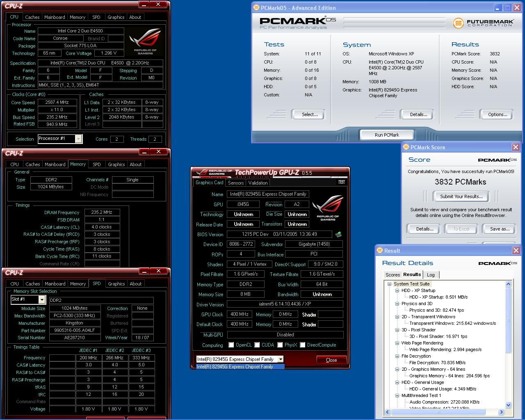The image size is (525, 420).
Task: Click the down arrow of Result vertical scrollbar
Action: [x=509, y=405]
